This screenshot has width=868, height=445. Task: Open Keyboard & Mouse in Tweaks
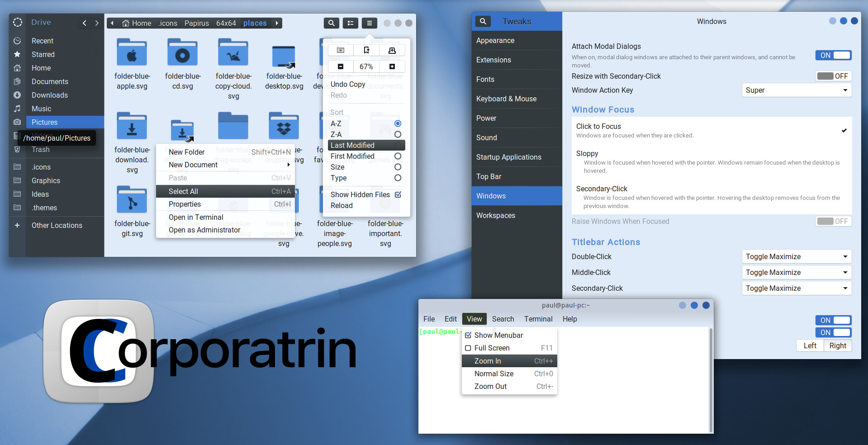click(x=517, y=99)
